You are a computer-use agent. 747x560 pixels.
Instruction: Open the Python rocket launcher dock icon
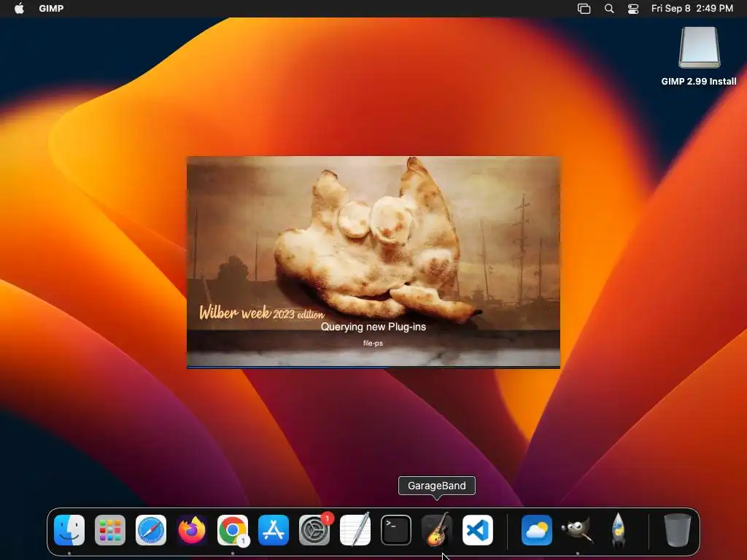(x=618, y=530)
